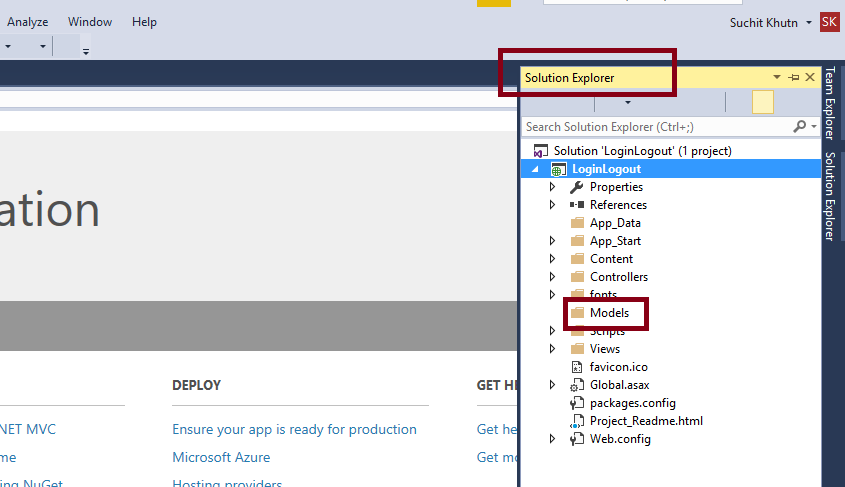The image size is (845, 487).
Task: Toggle auto-hide pin on Solution Explorer
Action: pos(794,77)
